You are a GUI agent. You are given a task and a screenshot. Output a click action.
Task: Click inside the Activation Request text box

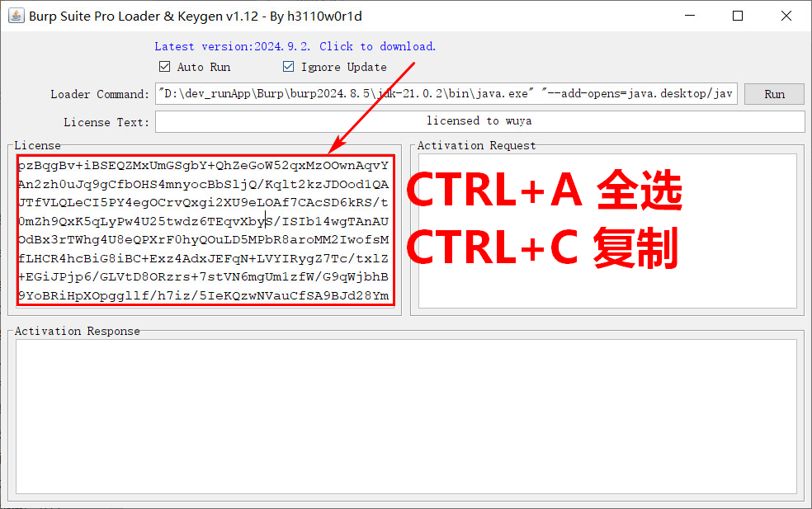click(607, 229)
